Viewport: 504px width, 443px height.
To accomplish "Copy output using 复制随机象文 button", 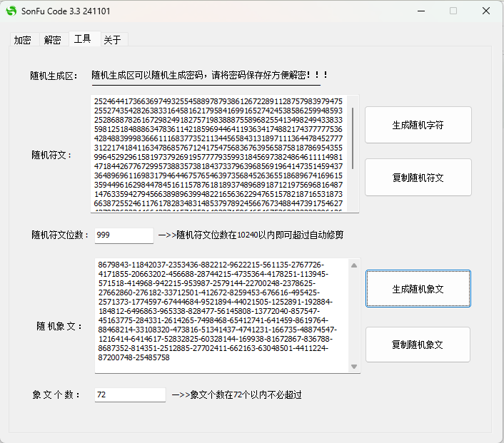I will point(418,345).
